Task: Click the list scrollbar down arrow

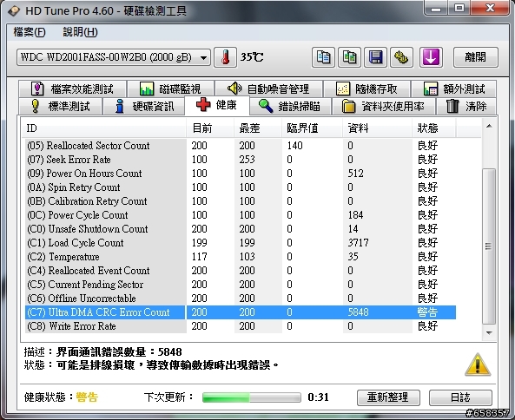Action: [489, 333]
